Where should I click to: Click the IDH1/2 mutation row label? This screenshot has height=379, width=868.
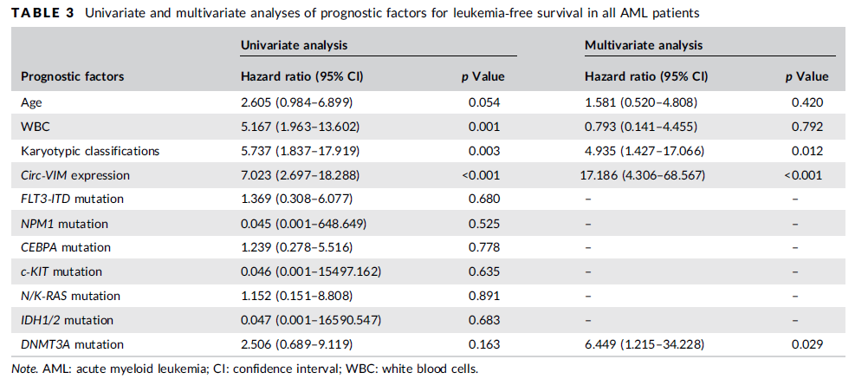coord(67,320)
